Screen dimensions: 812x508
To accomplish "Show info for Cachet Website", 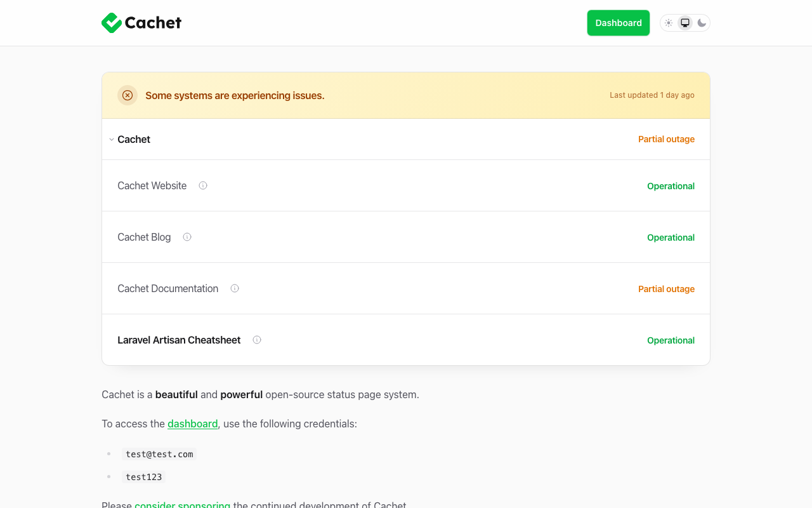I will 203,185.
